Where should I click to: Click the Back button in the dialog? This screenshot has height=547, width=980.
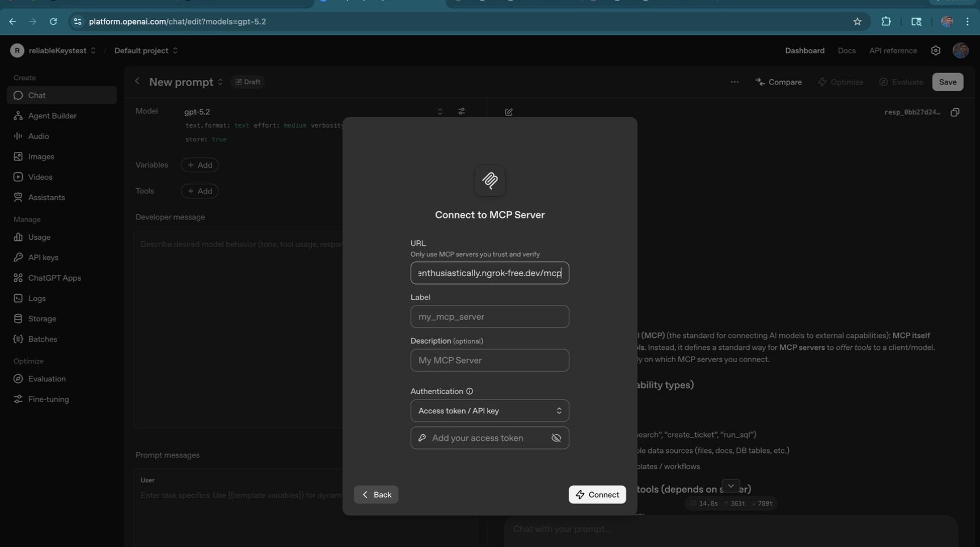point(376,494)
